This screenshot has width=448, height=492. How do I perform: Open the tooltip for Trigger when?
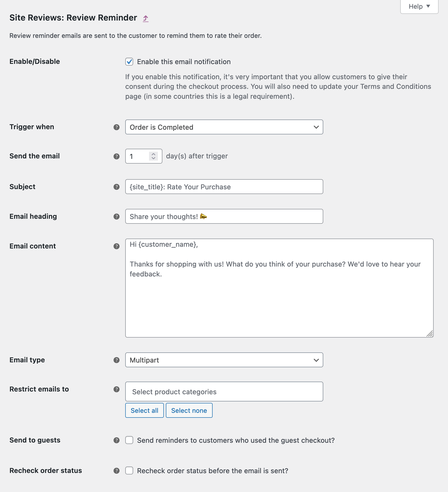click(116, 127)
